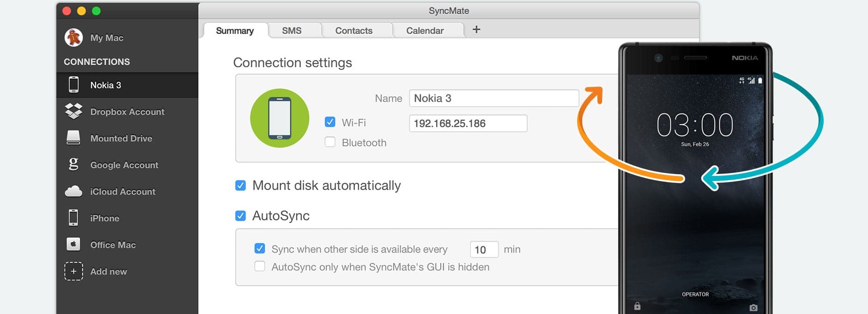Uncheck Mount disk automatically

[x=241, y=186]
